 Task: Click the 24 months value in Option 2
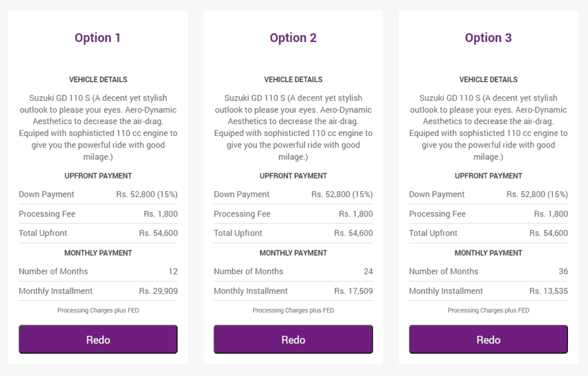368,272
